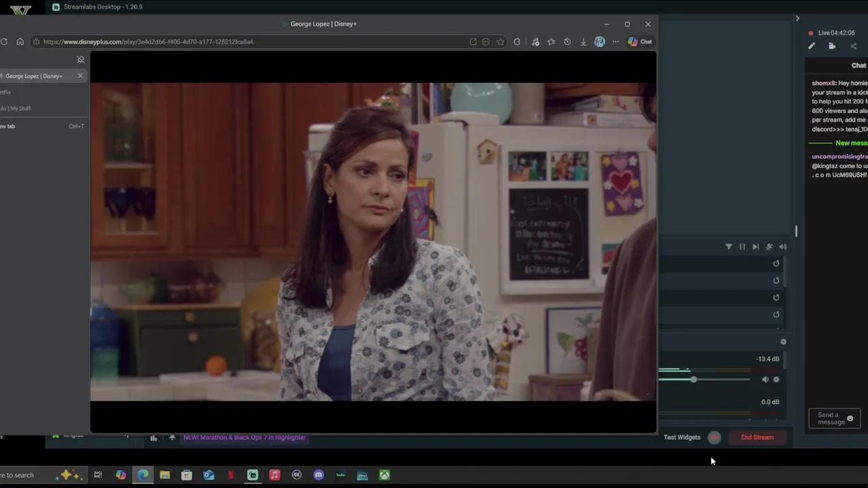Unpin the vertical tabs pane

pyautogui.click(x=81, y=60)
